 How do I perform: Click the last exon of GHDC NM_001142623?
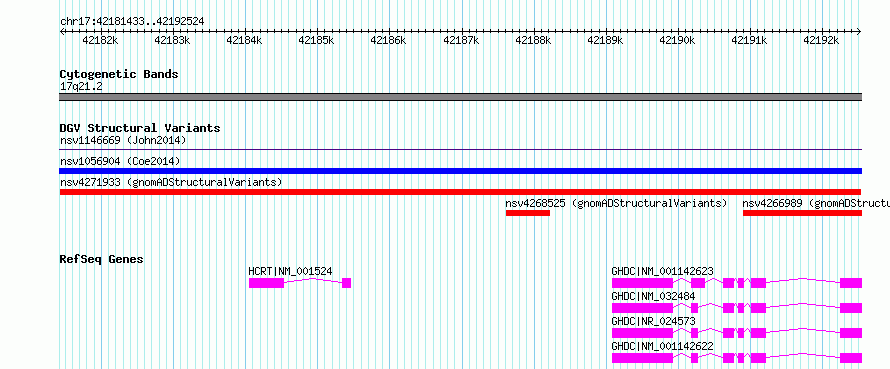tap(851, 283)
